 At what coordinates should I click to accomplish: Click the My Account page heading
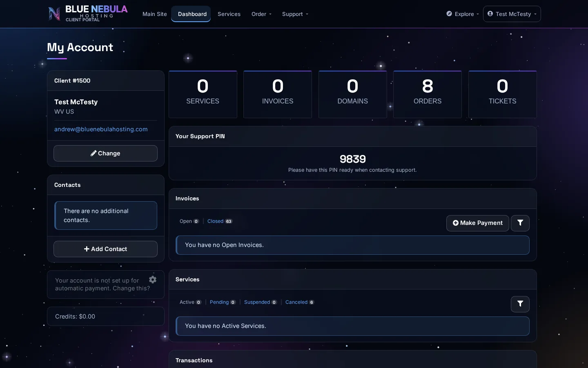point(80,47)
